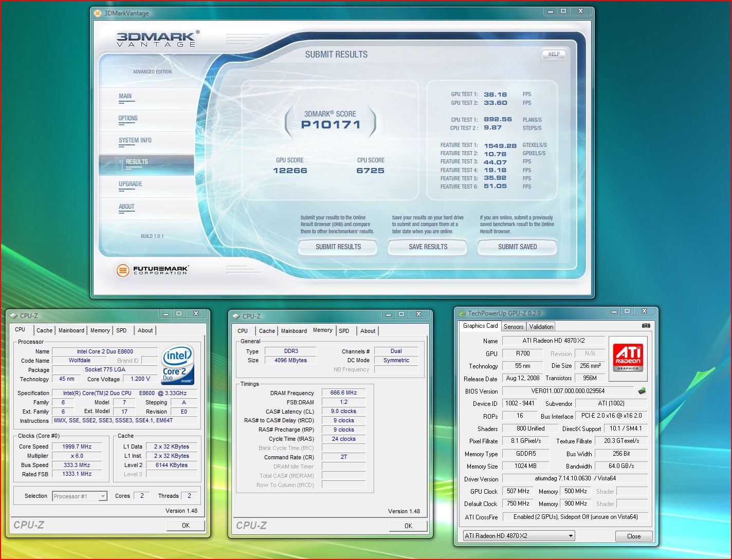Switch to the Cache tab in left CPU-Z
This screenshot has width=732, height=560.
point(44,330)
